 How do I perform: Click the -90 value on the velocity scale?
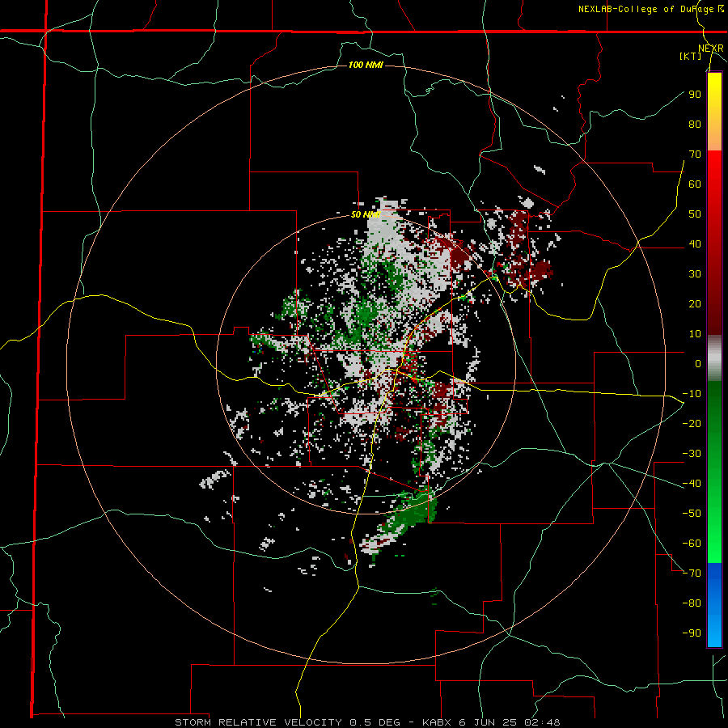pos(692,633)
